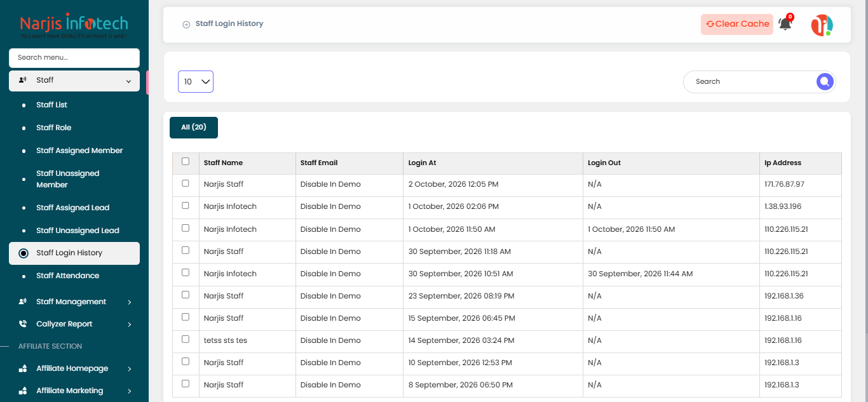Expand the Callyzer Report submenu arrow
The width and height of the screenshot is (868, 402).
[x=130, y=325]
